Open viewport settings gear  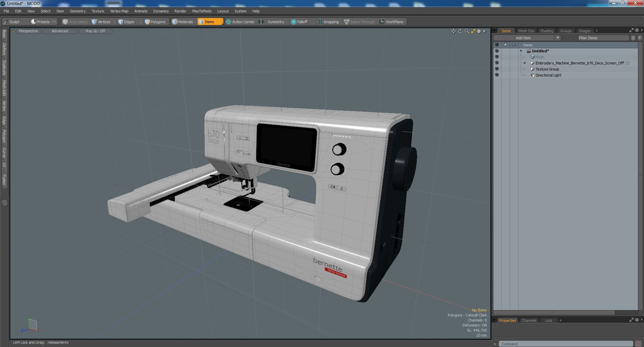coord(479,31)
